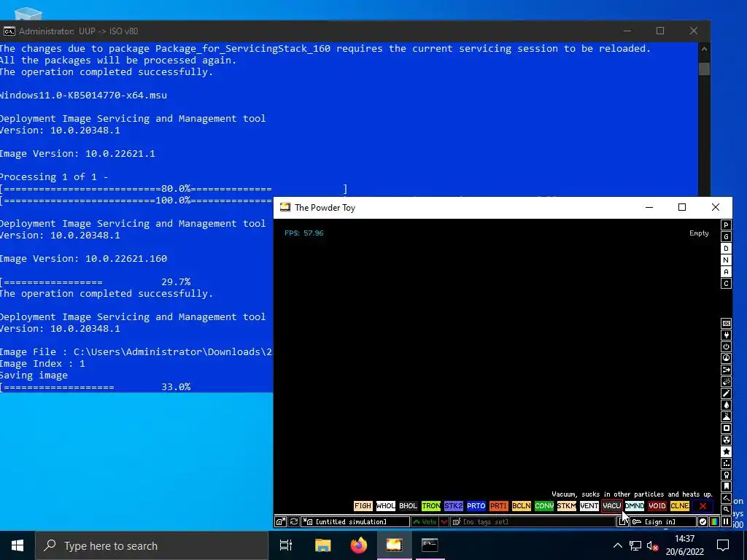Open the Gases category icon
This screenshot has width=747, height=560.
(726, 393)
